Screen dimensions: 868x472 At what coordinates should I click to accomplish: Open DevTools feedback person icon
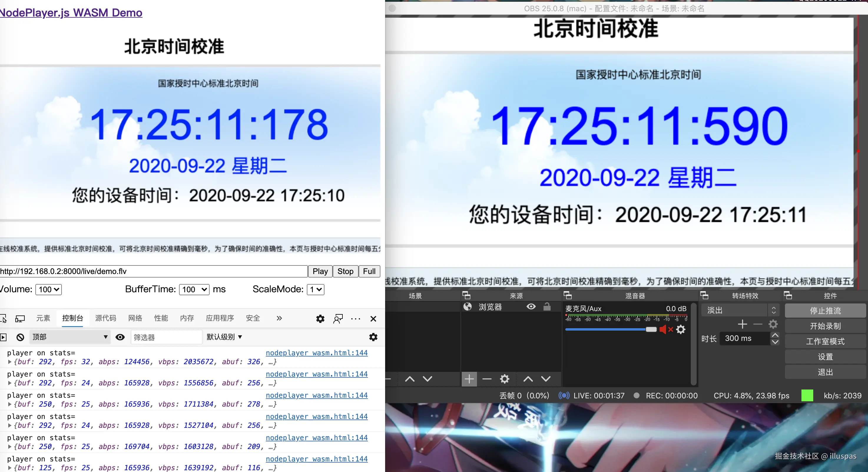(x=338, y=318)
